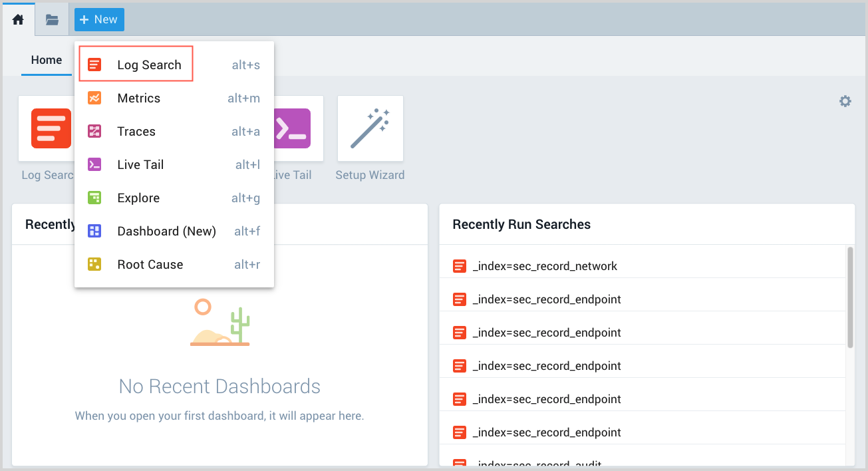868x471 pixels.
Task: Open the settings gear icon
Action: click(x=845, y=101)
